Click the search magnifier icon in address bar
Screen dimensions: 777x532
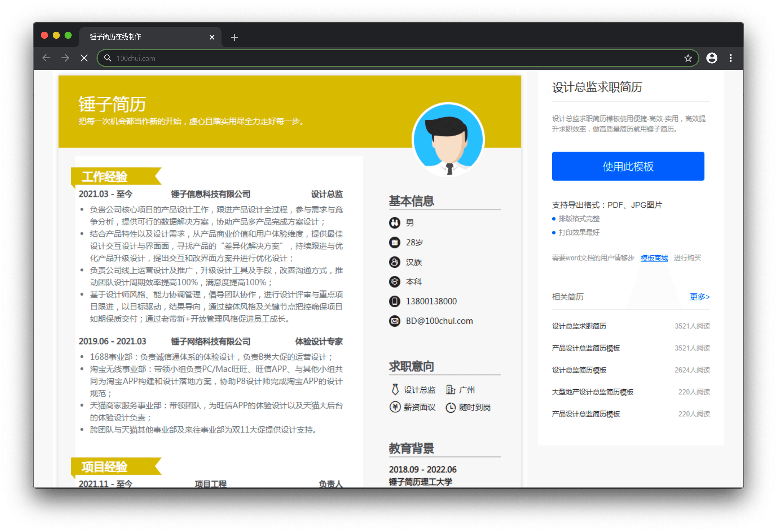click(x=107, y=58)
